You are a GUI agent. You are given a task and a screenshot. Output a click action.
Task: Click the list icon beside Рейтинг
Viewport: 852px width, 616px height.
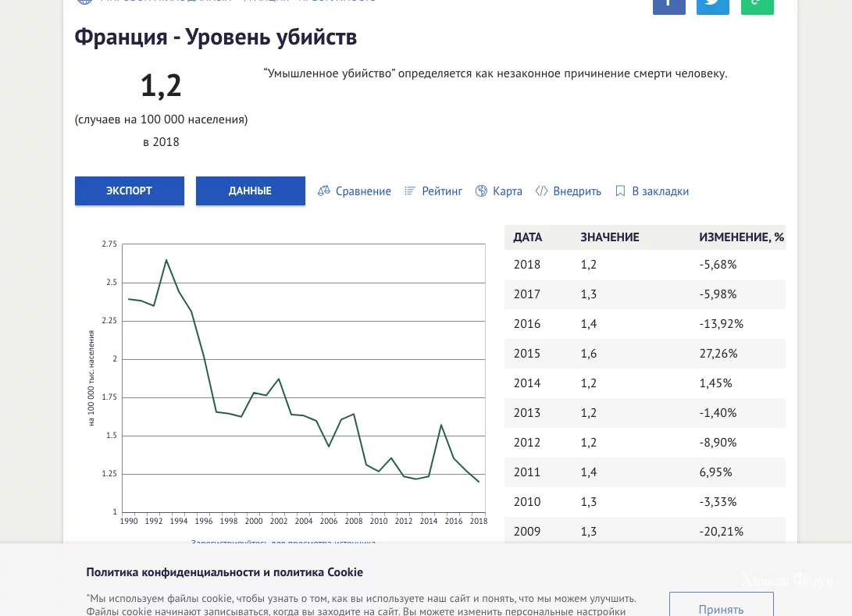tap(410, 190)
